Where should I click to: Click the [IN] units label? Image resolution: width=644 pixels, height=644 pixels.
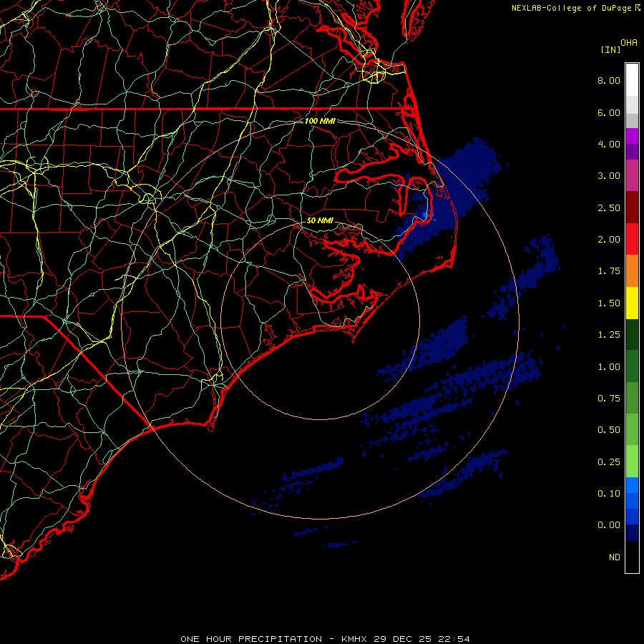point(610,49)
